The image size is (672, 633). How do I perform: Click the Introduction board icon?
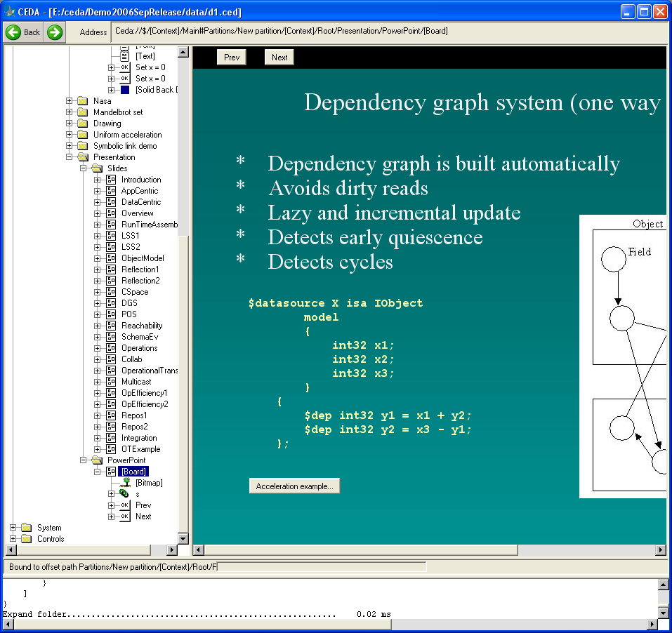click(111, 180)
